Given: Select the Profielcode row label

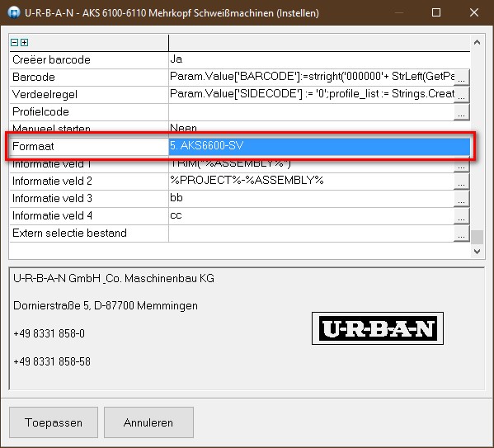Looking at the screenshot, I should pyautogui.click(x=40, y=112).
